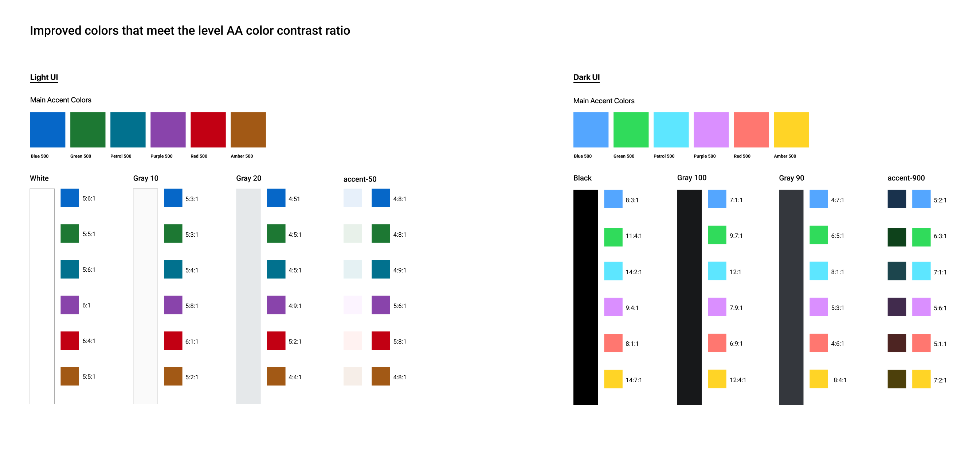Select the tall Gray 90 background bar
980x457 pixels.
tap(791, 297)
